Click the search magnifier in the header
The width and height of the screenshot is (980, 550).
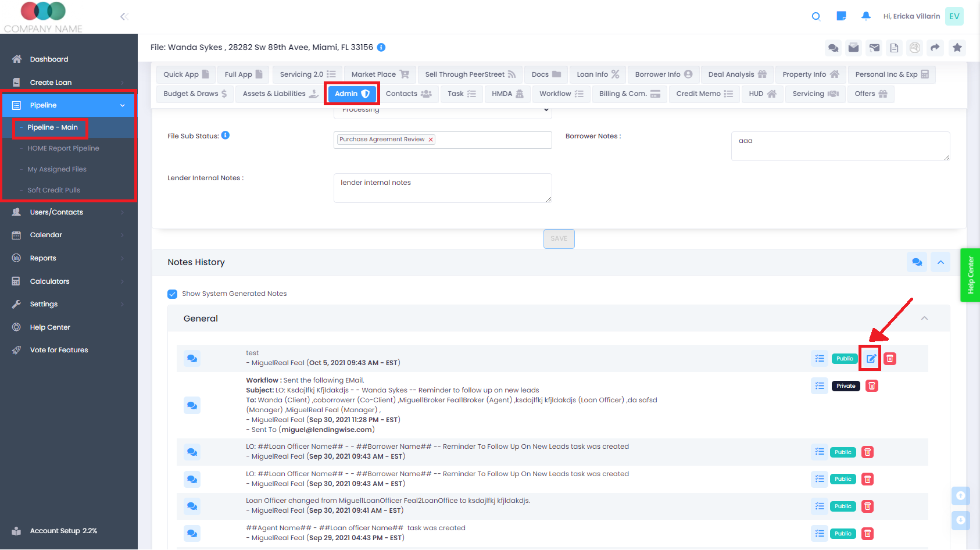816,16
